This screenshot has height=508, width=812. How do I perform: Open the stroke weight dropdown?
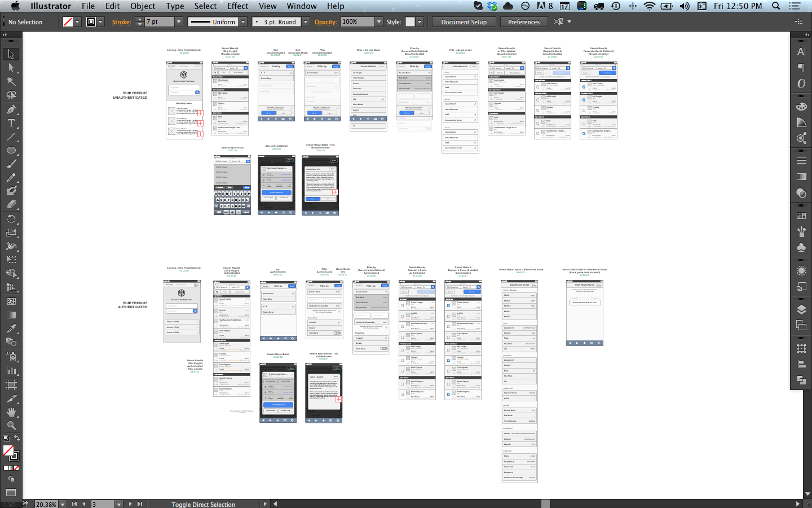[x=179, y=22]
